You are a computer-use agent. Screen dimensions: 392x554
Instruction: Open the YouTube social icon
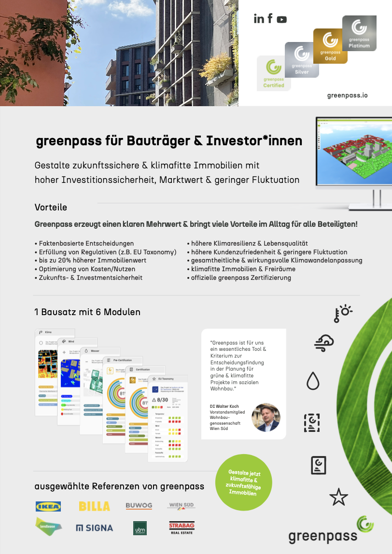(x=282, y=19)
